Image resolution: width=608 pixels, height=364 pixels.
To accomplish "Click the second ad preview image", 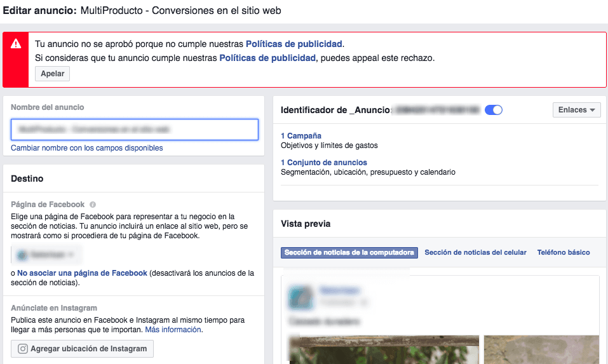I will click(541, 349).
